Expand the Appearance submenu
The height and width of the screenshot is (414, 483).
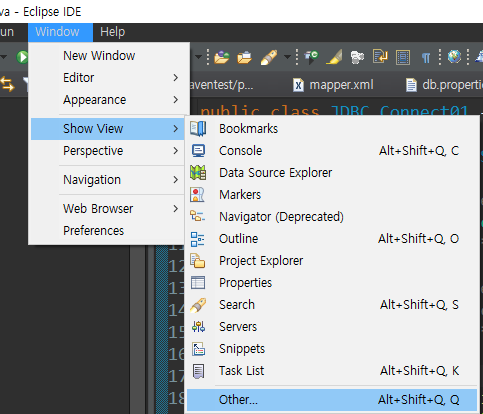coord(109,100)
